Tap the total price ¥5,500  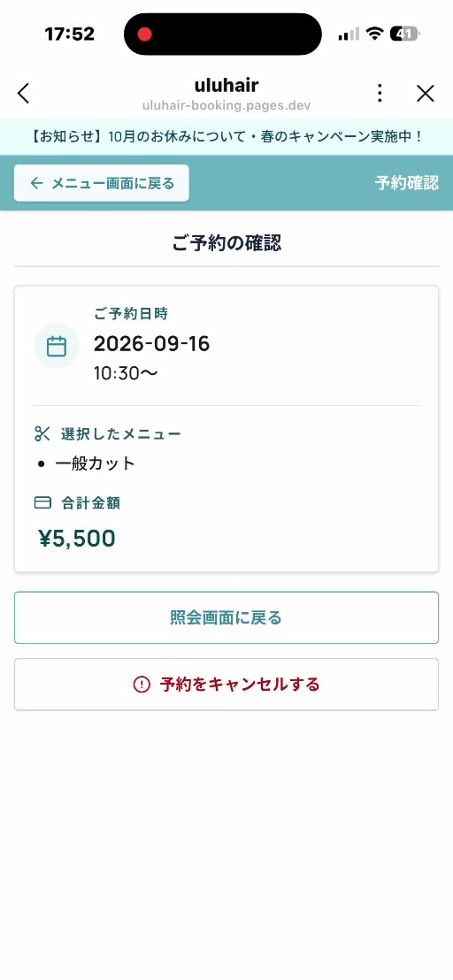click(x=77, y=538)
